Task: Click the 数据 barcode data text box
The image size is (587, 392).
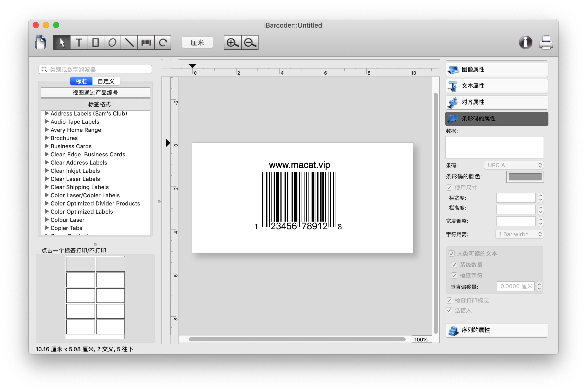Action: 495,147
